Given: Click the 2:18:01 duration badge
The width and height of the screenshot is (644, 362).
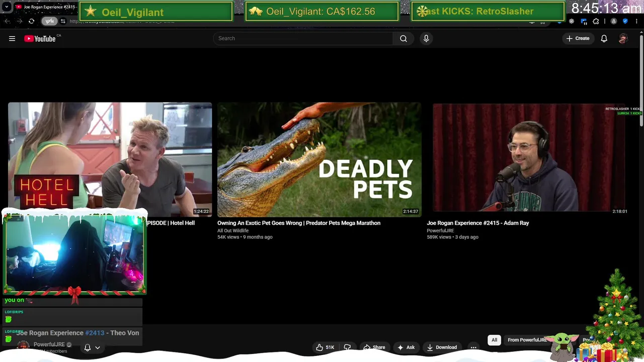Looking at the screenshot, I should pyautogui.click(x=620, y=212).
